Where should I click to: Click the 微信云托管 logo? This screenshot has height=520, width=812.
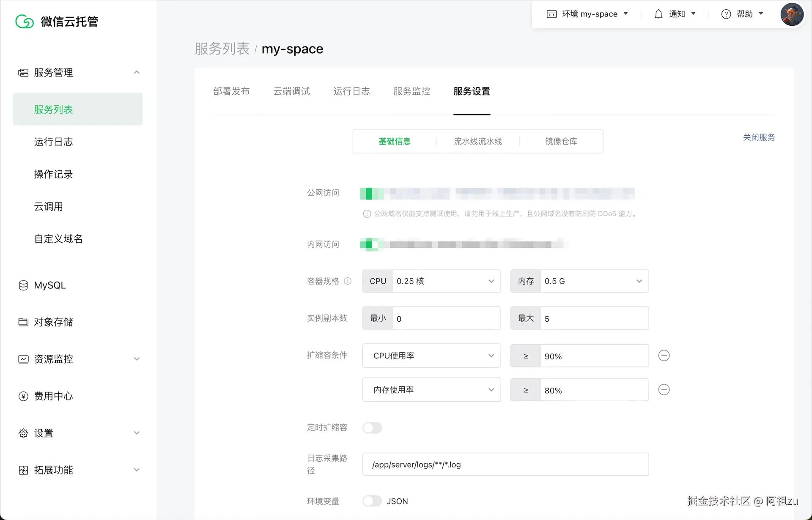[57, 21]
